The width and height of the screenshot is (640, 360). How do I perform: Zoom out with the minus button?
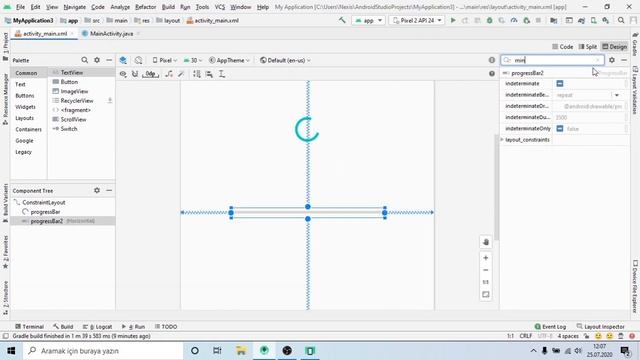tap(486, 270)
